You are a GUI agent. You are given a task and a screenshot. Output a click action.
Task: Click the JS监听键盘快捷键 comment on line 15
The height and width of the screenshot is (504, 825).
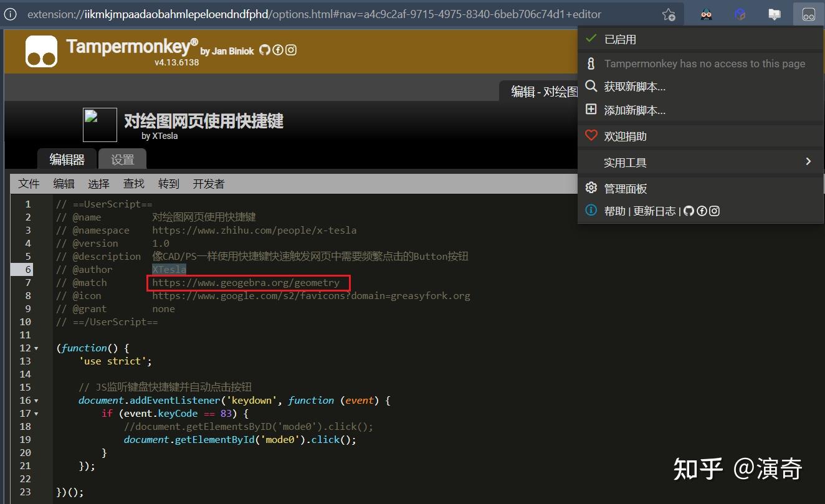(x=165, y=388)
